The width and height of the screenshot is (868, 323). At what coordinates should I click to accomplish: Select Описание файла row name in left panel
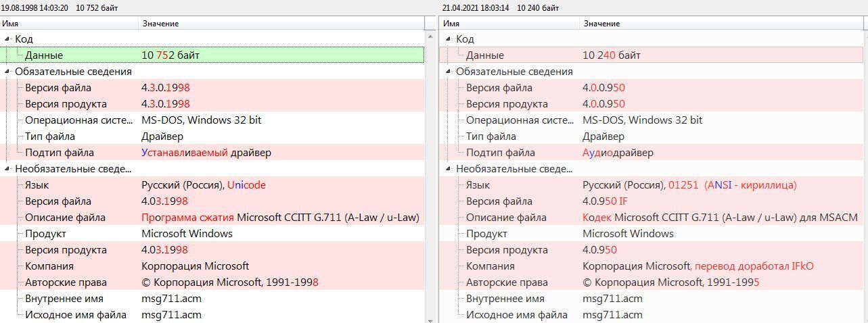pyautogui.click(x=65, y=218)
